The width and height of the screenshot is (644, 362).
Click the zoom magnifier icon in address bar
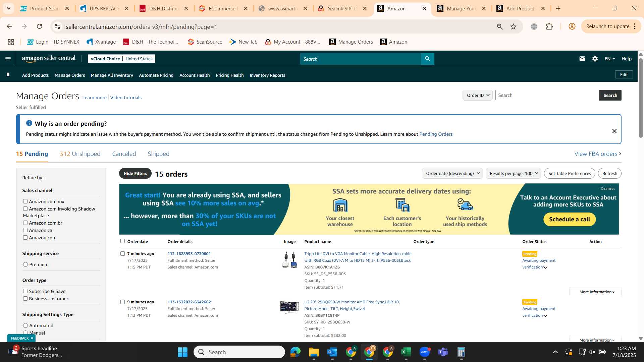click(500, 26)
